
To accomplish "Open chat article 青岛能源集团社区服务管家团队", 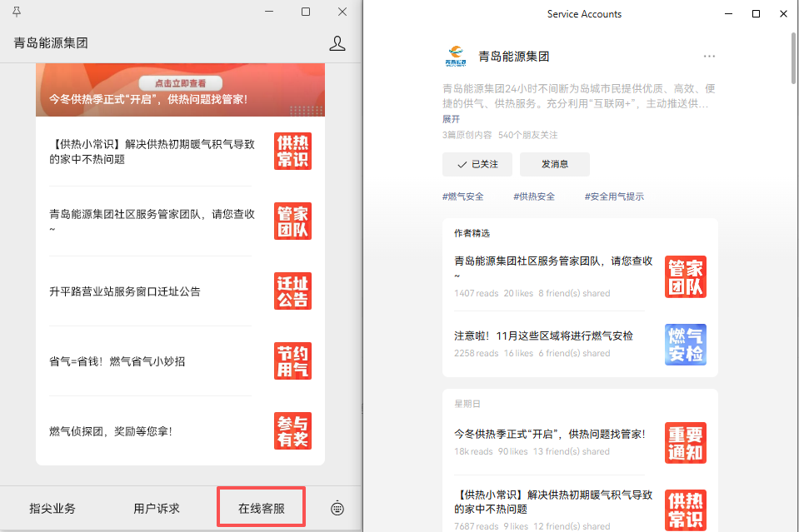I will click(x=152, y=221).
